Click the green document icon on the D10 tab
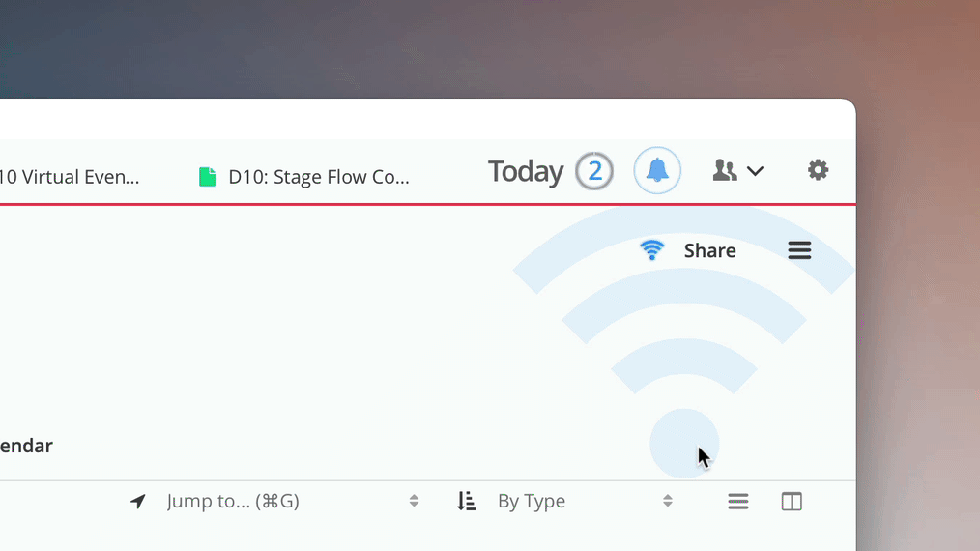The height and width of the screenshot is (551, 980). pos(207,177)
